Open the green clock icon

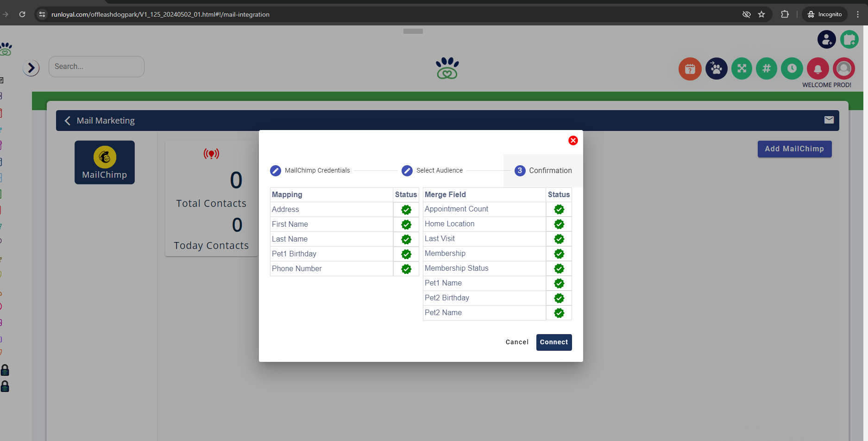pyautogui.click(x=792, y=68)
